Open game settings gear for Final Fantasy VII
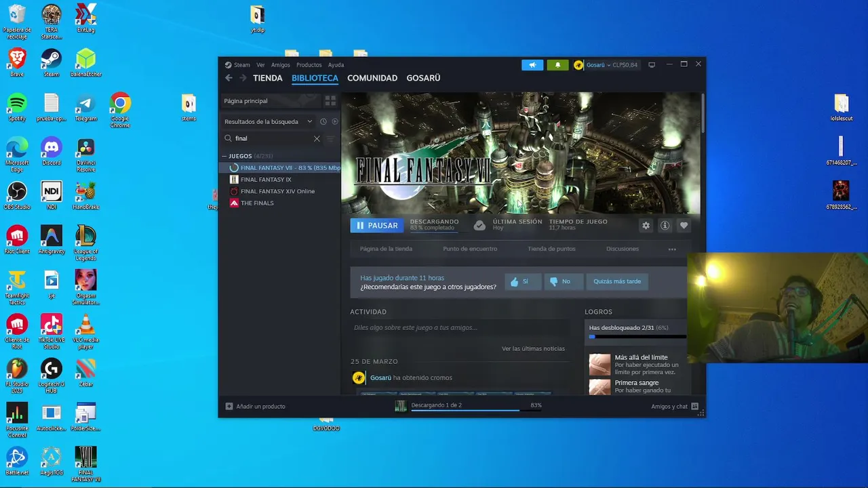 point(646,226)
